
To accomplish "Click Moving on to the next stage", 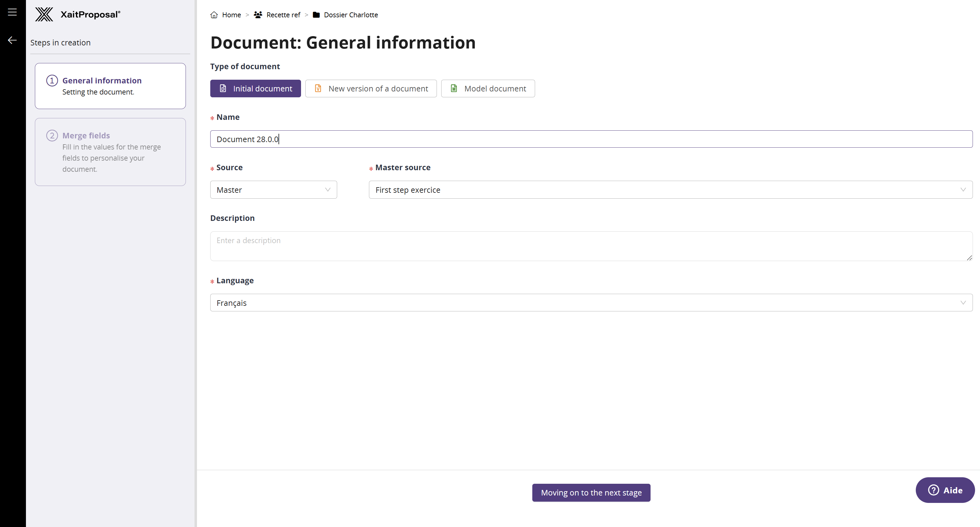I will coord(591,492).
